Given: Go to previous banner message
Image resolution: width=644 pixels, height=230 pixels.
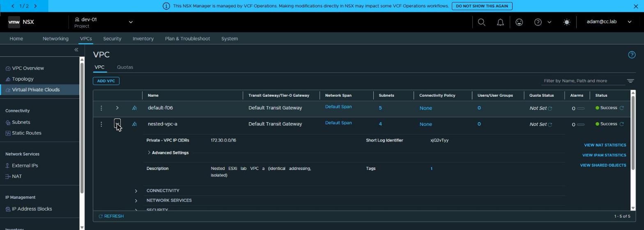Looking at the screenshot, I should pyautogui.click(x=13, y=6).
